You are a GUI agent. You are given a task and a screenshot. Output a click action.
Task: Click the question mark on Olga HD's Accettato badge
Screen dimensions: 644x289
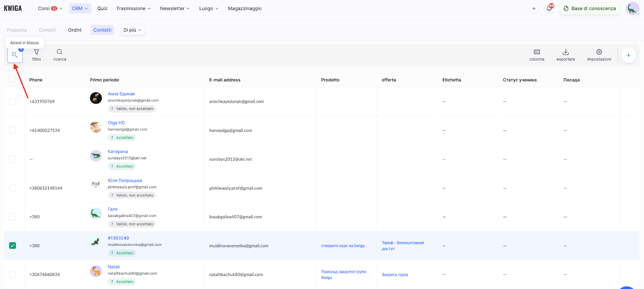click(112, 138)
